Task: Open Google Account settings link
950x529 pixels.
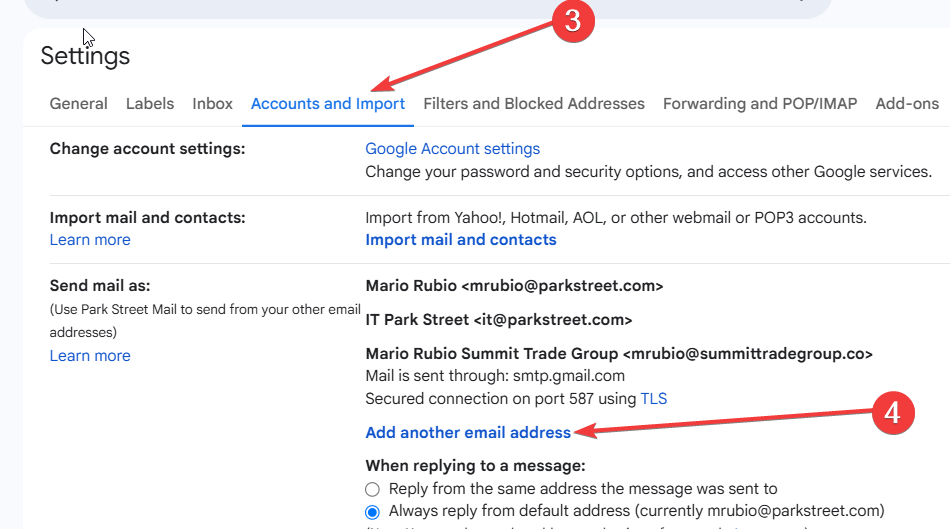Action: 453,149
